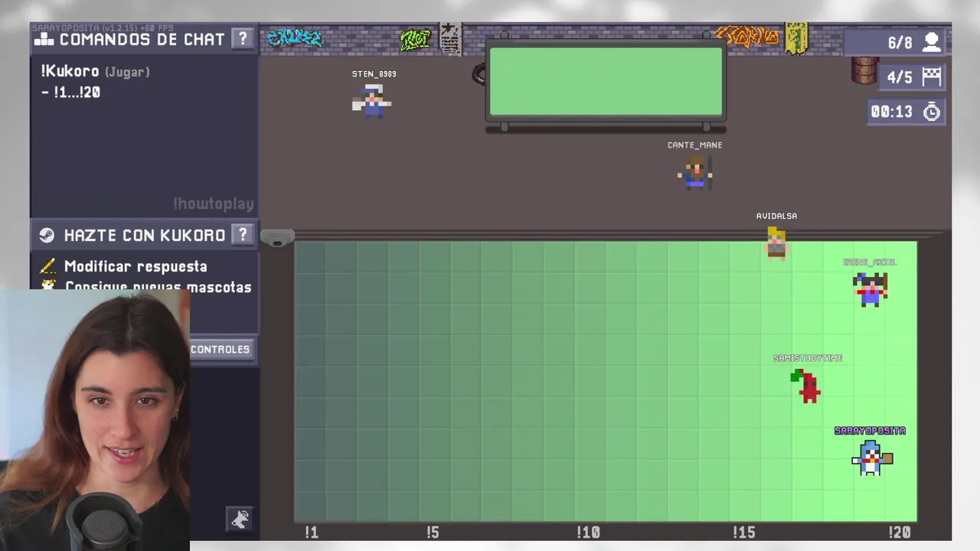
Task: Click the pencil icon beside Modificar respuesta
Action: point(47,266)
